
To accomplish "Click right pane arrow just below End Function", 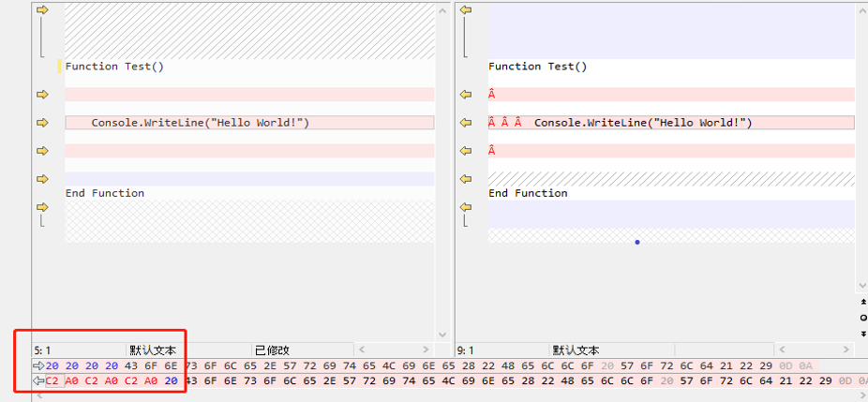I will pyautogui.click(x=466, y=207).
